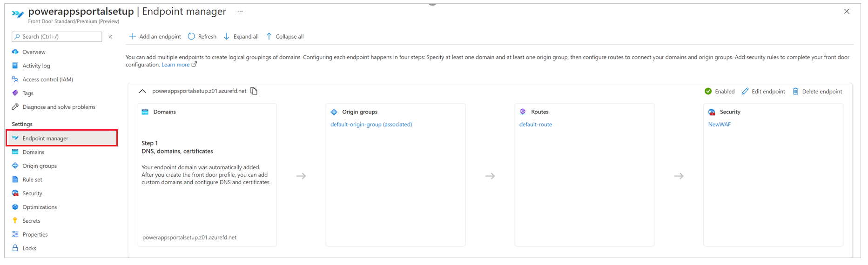Collapse the left navigation sidebar
This screenshot has width=868, height=265.
click(x=110, y=37)
